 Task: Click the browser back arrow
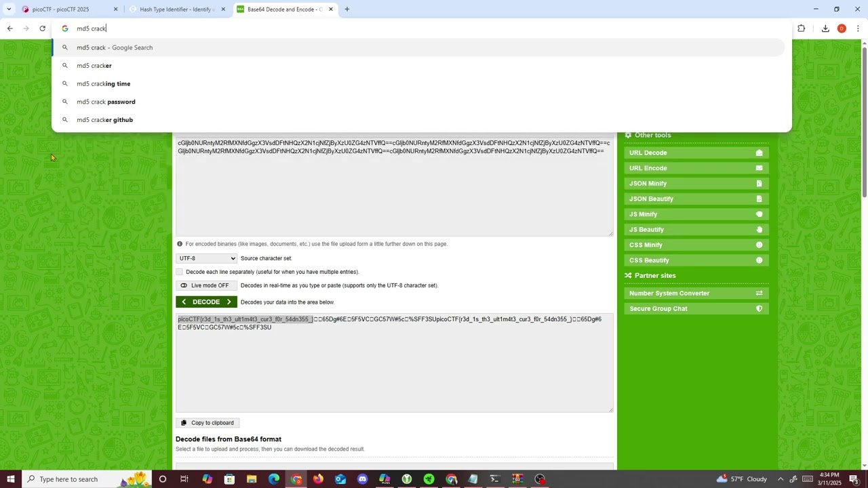click(9, 28)
